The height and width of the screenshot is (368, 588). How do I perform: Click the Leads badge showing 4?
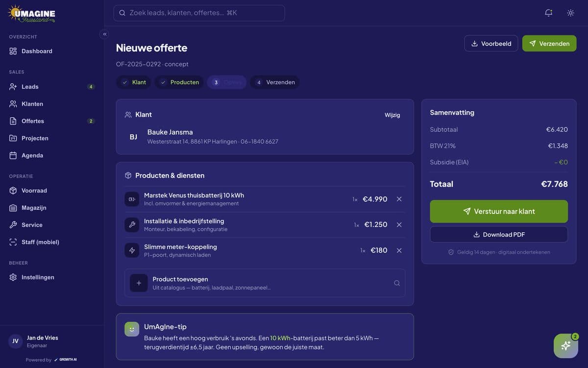tap(91, 86)
